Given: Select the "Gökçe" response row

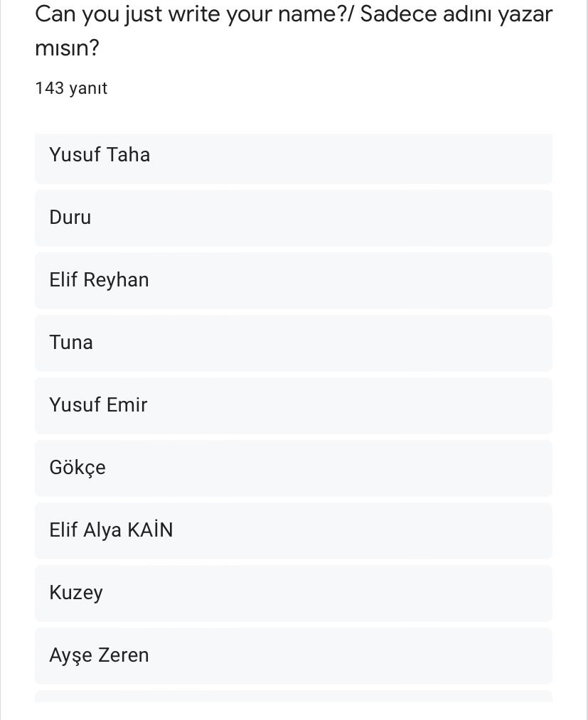Looking at the screenshot, I should [293, 468].
